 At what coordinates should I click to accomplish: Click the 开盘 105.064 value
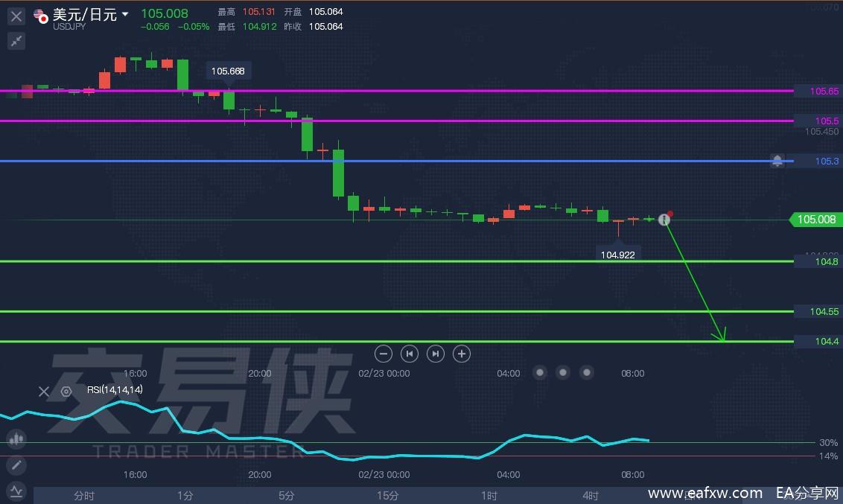pos(325,11)
